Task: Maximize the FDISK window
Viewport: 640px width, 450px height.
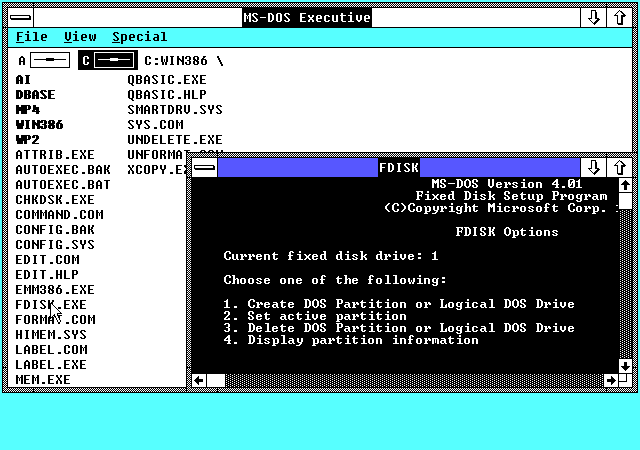Action: (620, 167)
